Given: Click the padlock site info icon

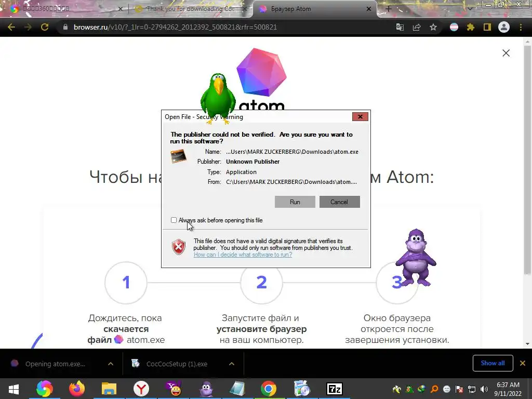Looking at the screenshot, I should coord(65,27).
